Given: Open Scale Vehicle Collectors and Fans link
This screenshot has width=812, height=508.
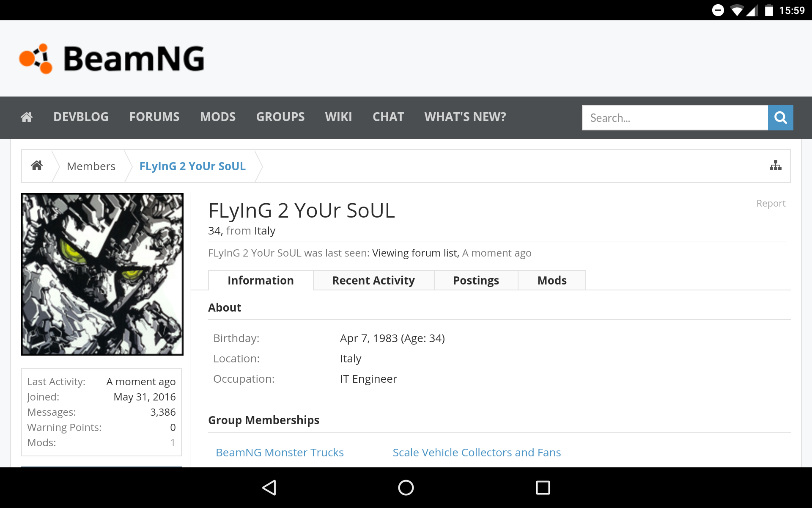Looking at the screenshot, I should (477, 453).
